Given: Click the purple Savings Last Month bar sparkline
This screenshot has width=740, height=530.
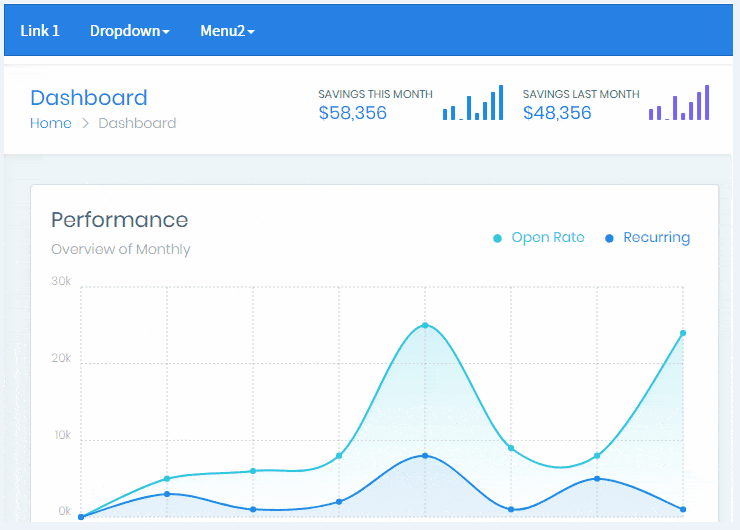Looking at the screenshot, I should [679, 104].
